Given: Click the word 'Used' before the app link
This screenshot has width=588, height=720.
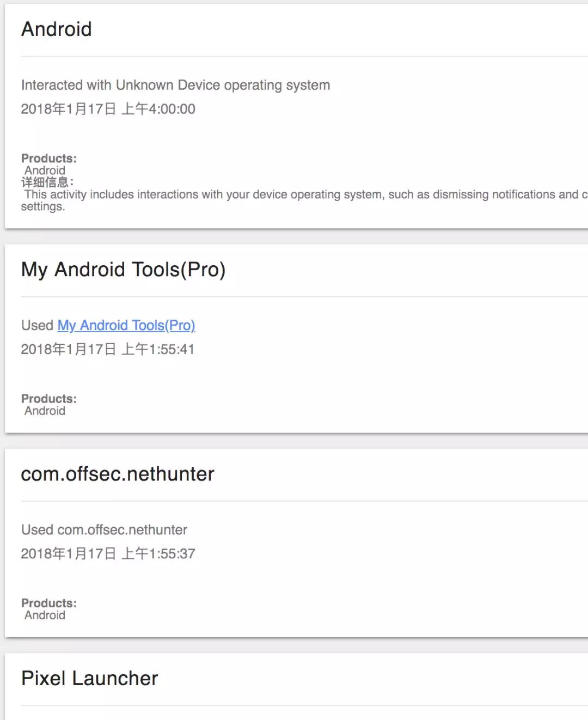Looking at the screenshot, I should click(x=37, y=325).
